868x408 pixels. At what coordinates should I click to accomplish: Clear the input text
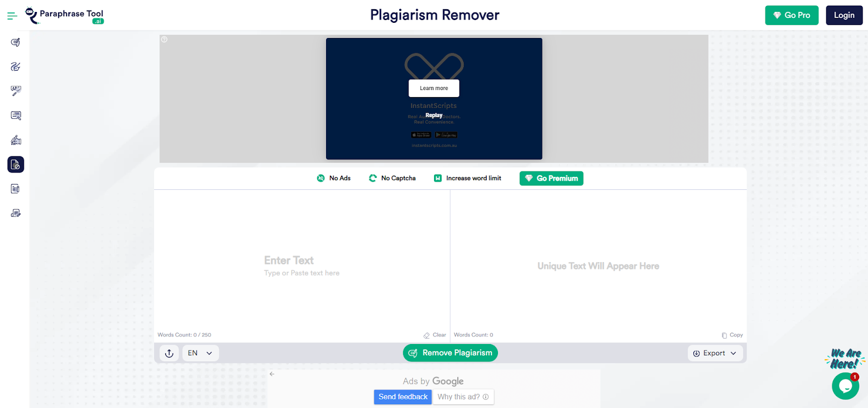point(435,335)
